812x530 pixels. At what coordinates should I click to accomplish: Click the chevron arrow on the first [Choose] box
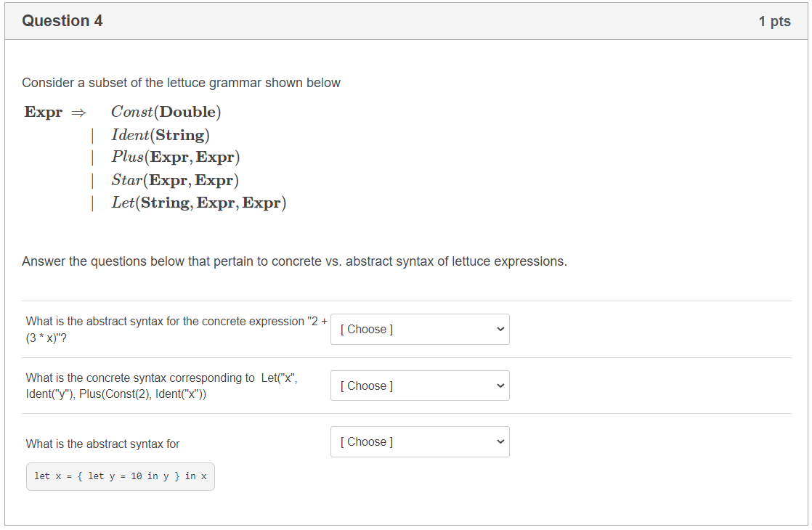tap(500, 330)
